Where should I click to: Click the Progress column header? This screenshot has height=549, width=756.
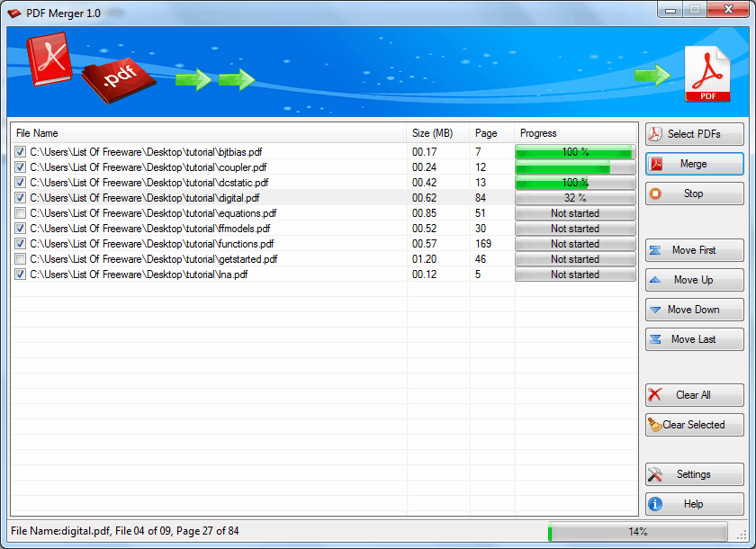tap(576, 133)
